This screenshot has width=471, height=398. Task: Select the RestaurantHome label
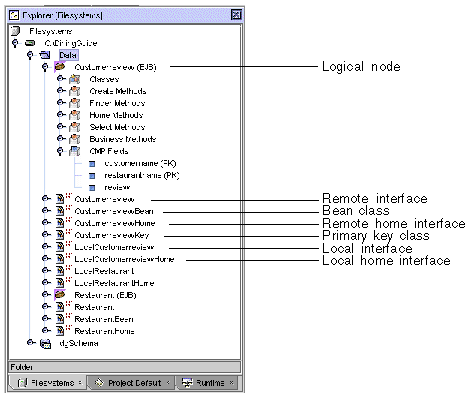pos(104,331)
